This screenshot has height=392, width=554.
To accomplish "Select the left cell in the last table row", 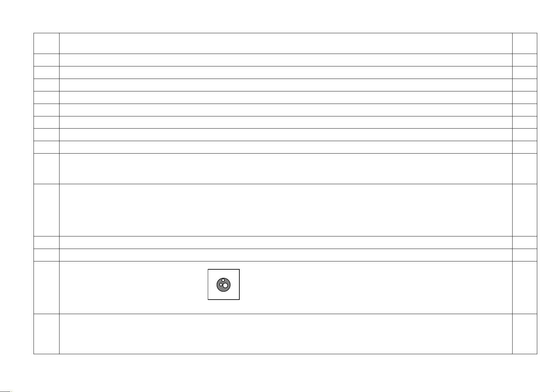I will 46,334.
